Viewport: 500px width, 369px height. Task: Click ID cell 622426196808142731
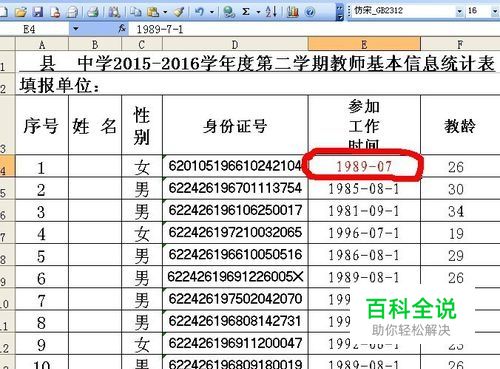235,321
